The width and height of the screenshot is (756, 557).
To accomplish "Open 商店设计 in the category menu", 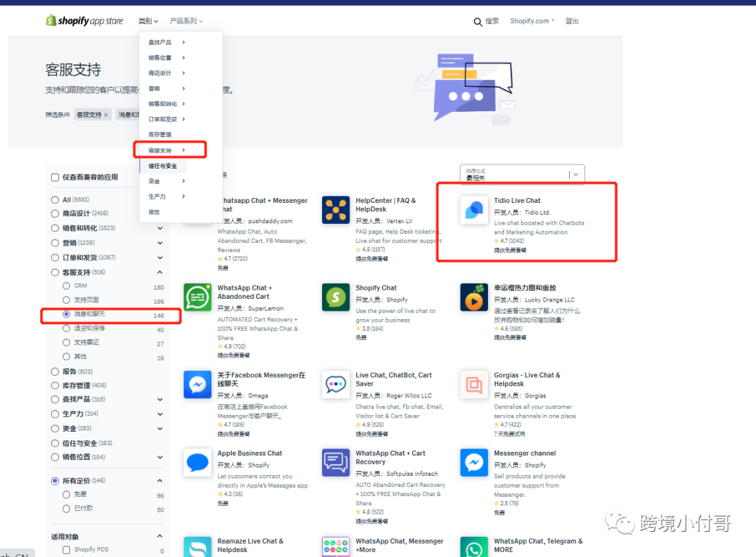I will pyautogui.click(x=167, y=73).
